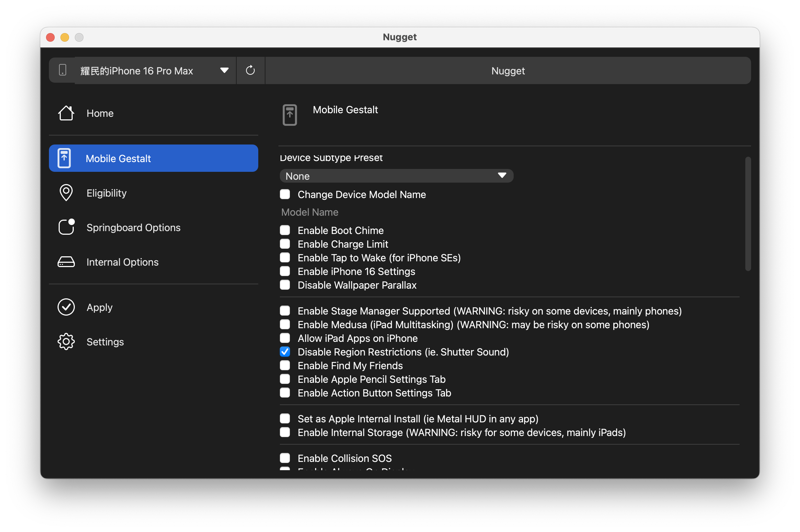Viewport: 800px width, 532px height.
Task: Enable Tap to Wake for iPhone SEs
Action: [285, 257]
